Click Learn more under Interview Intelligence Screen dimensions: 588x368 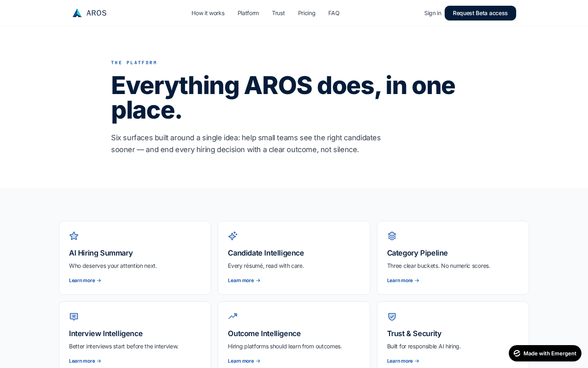coord(85,361)
